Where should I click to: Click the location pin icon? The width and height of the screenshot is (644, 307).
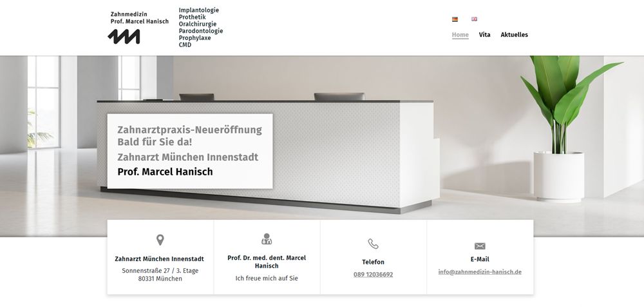pyautogui.click(x=160, y=240)
